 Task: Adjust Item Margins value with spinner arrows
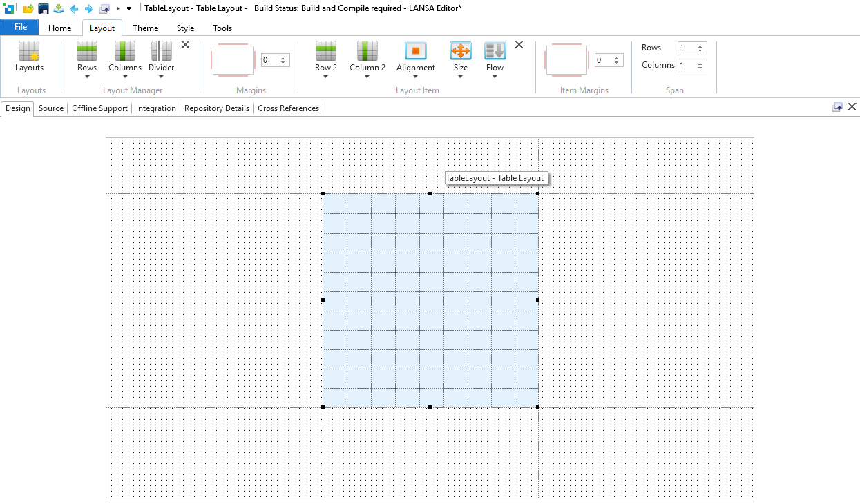click(617, 60)
